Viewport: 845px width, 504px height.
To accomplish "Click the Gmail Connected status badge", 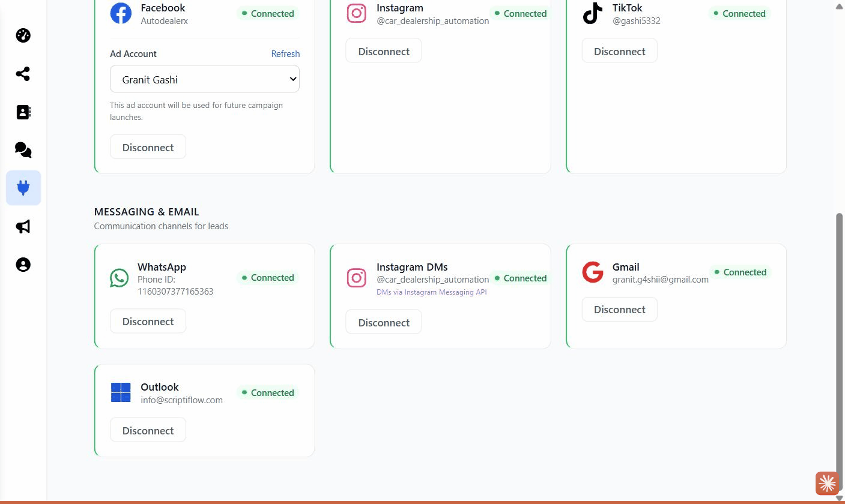I will (740, 272).
